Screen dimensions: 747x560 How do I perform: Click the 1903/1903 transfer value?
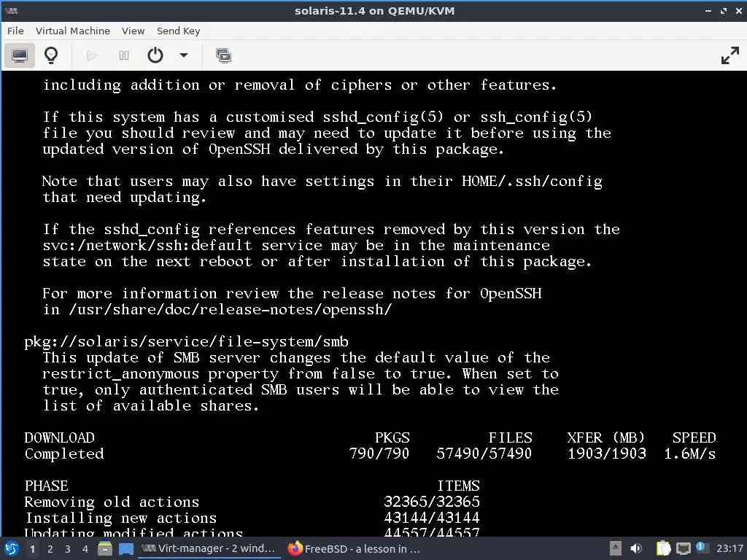pyautogui.click(x=606, y=454)
